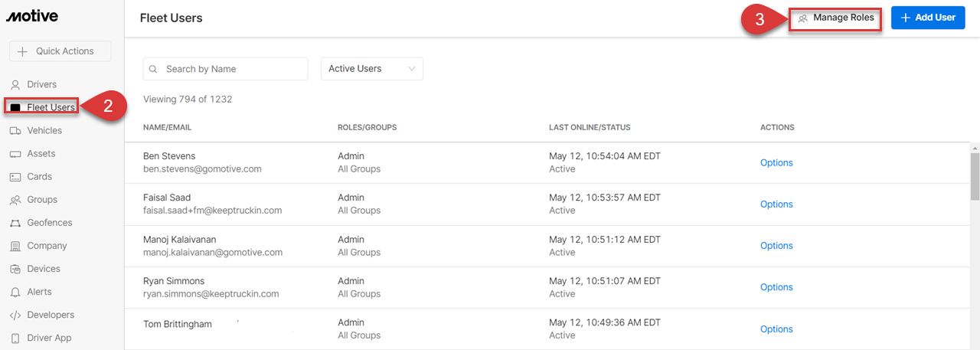This screenshot has width=980, height=350.
Task: Open Options for Ben Stevens
Action: pos(776,162)
